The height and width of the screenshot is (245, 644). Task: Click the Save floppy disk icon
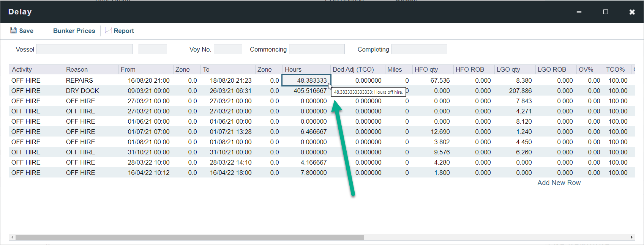[13, 30]
